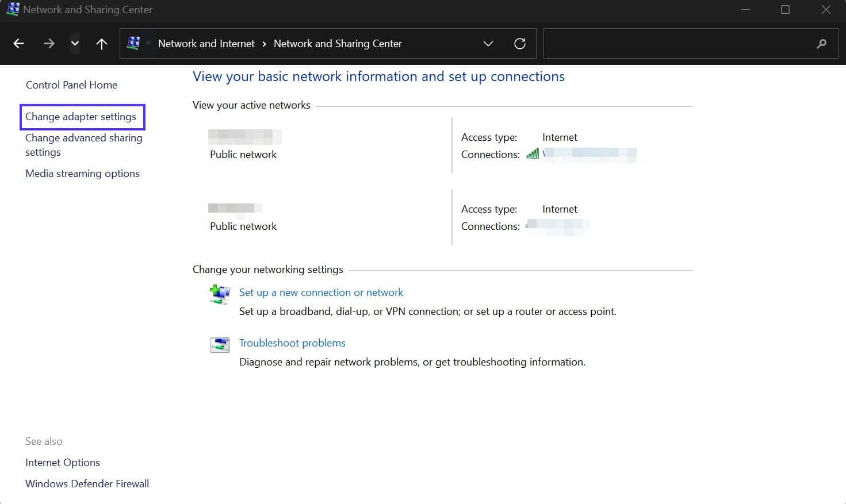Viewport: 846px width, 504px height.
Task: Click the Set up new connection icon
Action: (x=219, y=295)
